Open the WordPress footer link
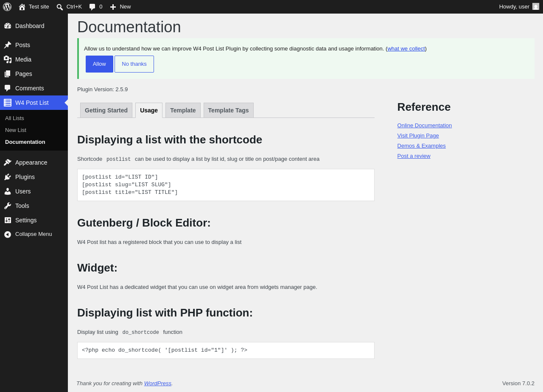 (x=158, y=384)
